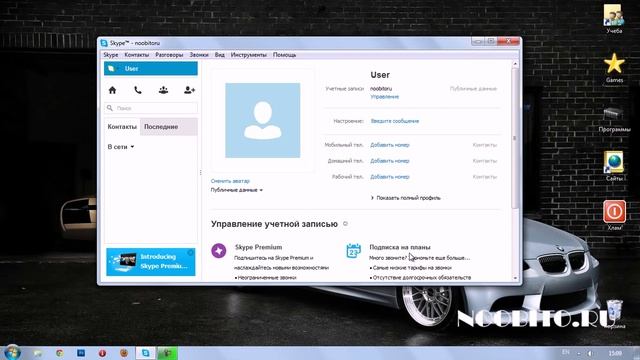Add a mobile phone number link
Screen dimensions: 640x360
click(390, 145)
